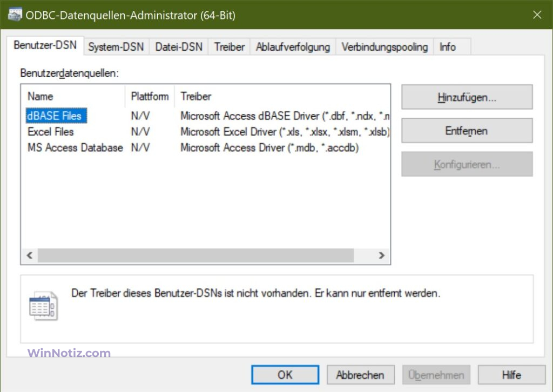553x392 pixels.
Task: Click the Abbrechen button
Action: click(361, 375)
